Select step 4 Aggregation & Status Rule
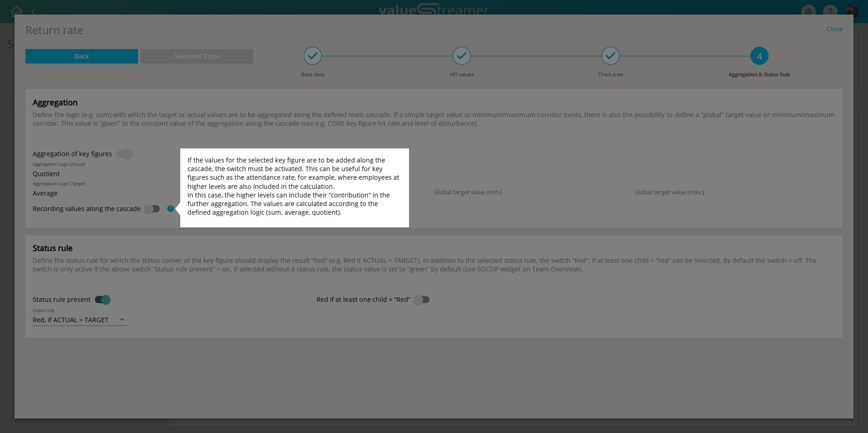The image size is (868, 433). 759,56
